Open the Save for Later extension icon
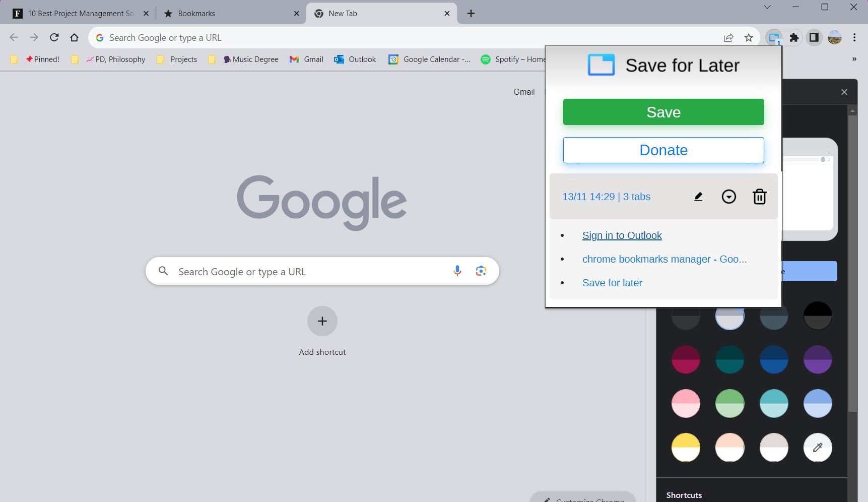Screen dimensions: 868x502 774,37
